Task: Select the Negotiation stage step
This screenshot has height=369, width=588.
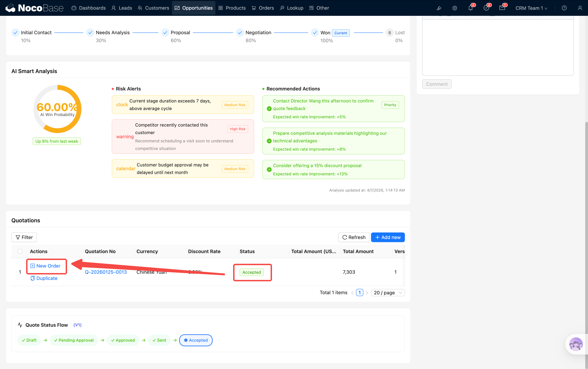Action: click(258, 32)
